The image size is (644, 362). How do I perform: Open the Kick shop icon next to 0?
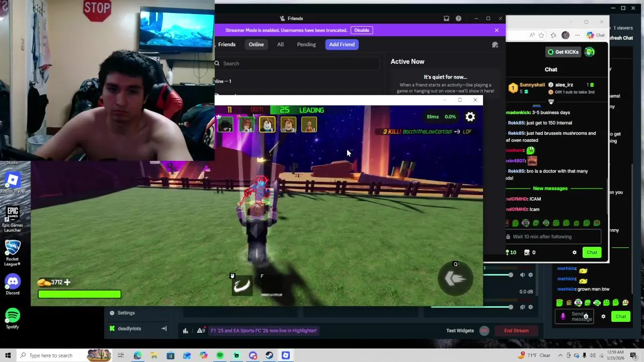click(527, 252)
